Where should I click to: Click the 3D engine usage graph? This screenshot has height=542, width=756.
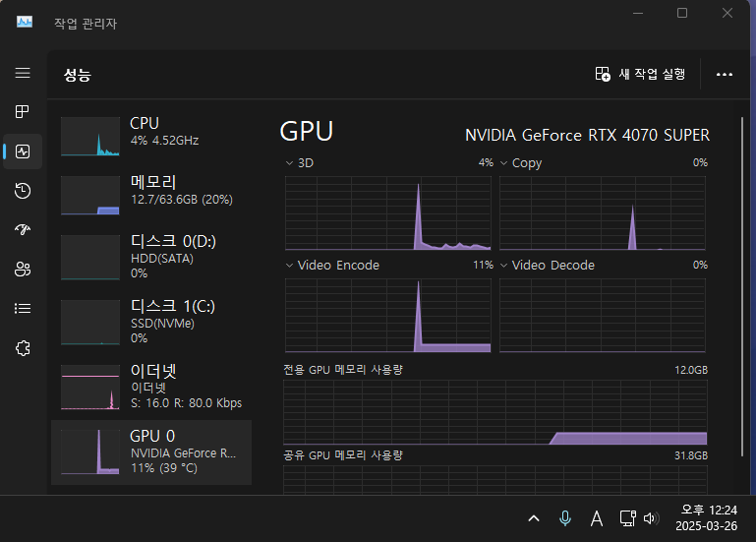pos(388,212)
